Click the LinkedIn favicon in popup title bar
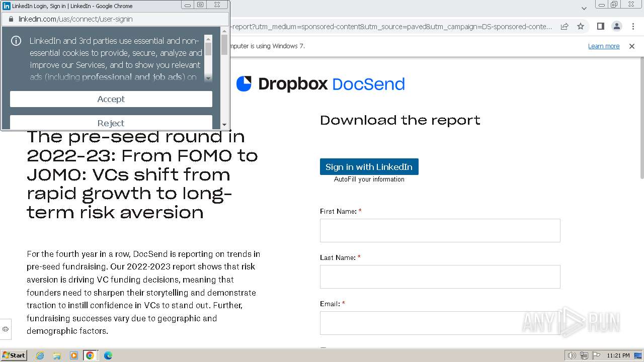Image resolution: width=644 pixels, height=362 pixels. [x=7, y=6]
